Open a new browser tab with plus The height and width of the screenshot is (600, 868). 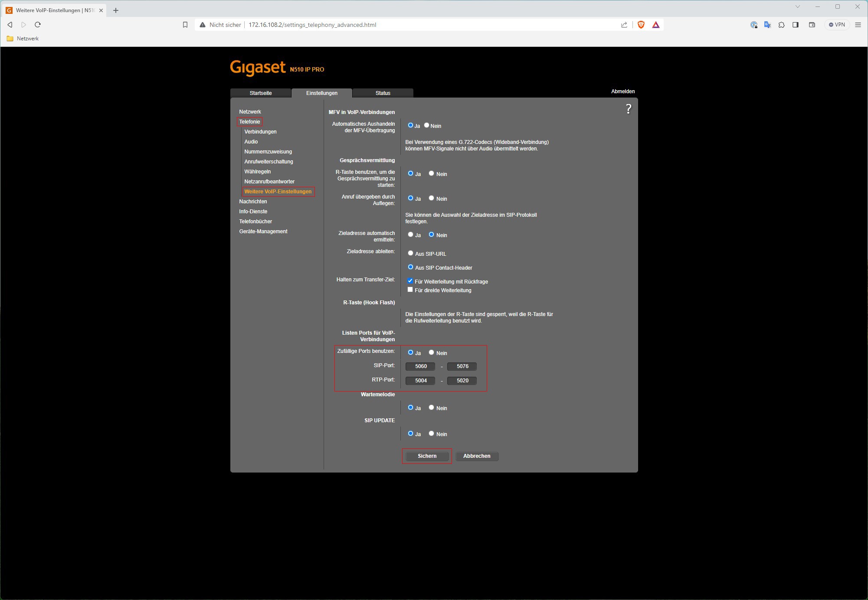tap(116, 10)
